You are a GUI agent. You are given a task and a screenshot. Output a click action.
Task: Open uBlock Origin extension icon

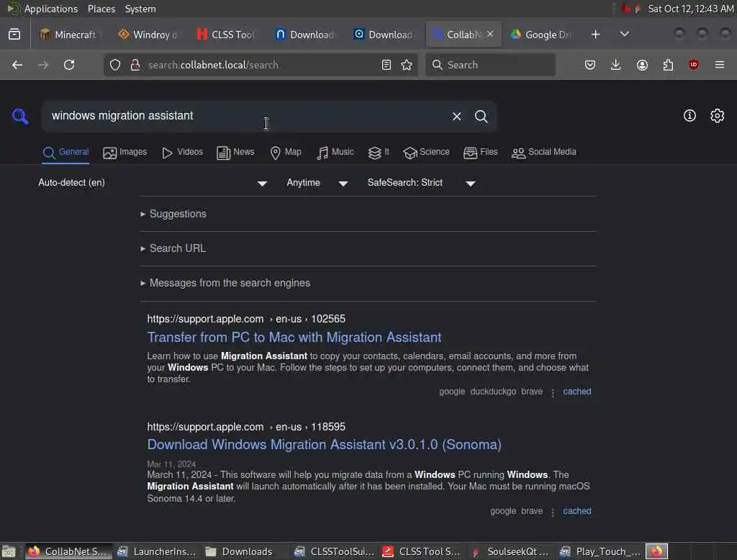pos(694,65)
